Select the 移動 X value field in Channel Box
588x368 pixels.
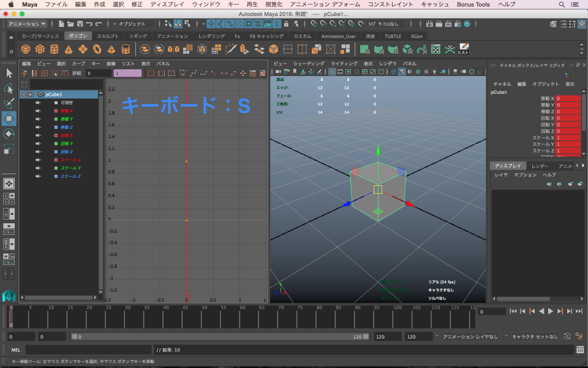[x=568, y=98]
